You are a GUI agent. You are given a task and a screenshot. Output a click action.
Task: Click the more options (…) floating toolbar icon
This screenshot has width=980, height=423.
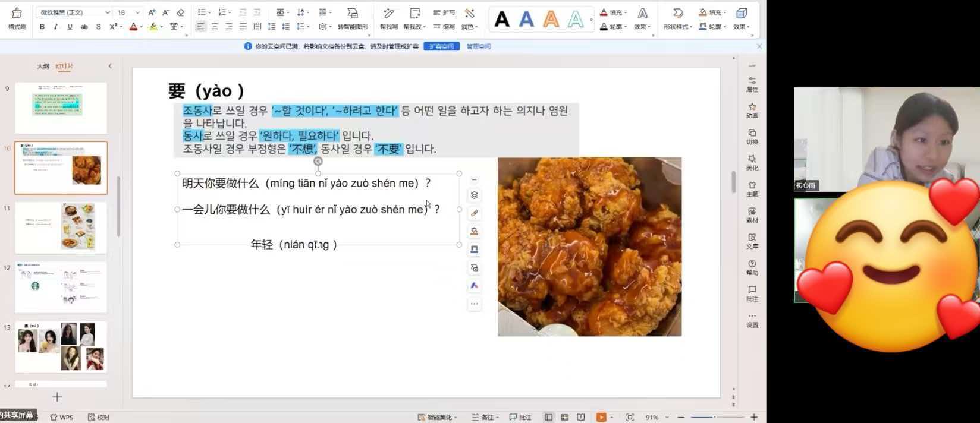tap(474, 304)
